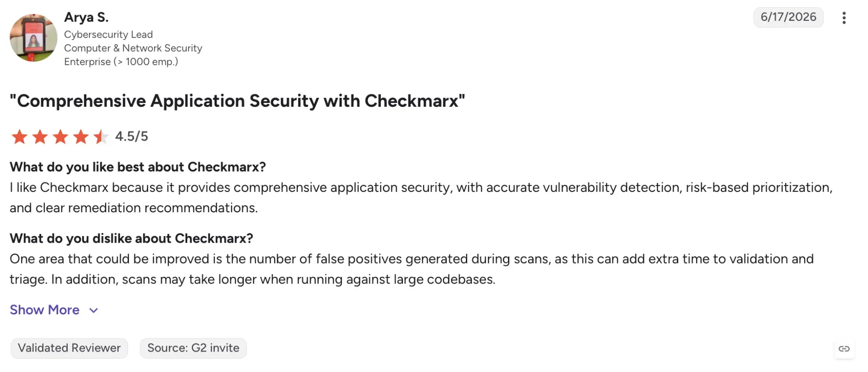Viewport: 868px width, 372px height.
Task: Click the first rating star
Action: [x=20, y=137]
